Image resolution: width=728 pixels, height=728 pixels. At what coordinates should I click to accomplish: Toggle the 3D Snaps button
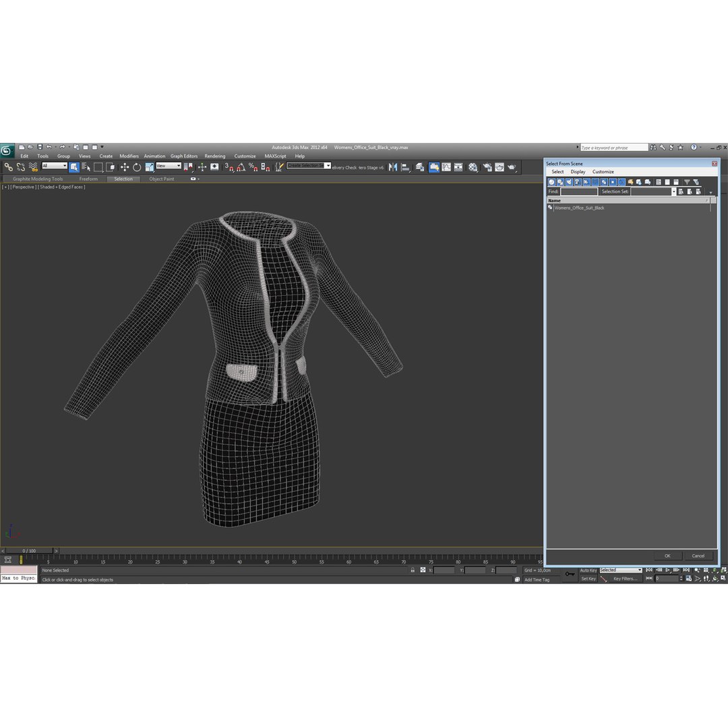[x=229, y=167]
